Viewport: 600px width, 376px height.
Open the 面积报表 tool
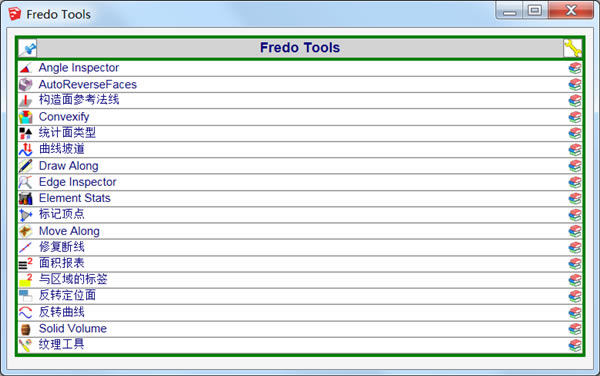click(62, 264)
